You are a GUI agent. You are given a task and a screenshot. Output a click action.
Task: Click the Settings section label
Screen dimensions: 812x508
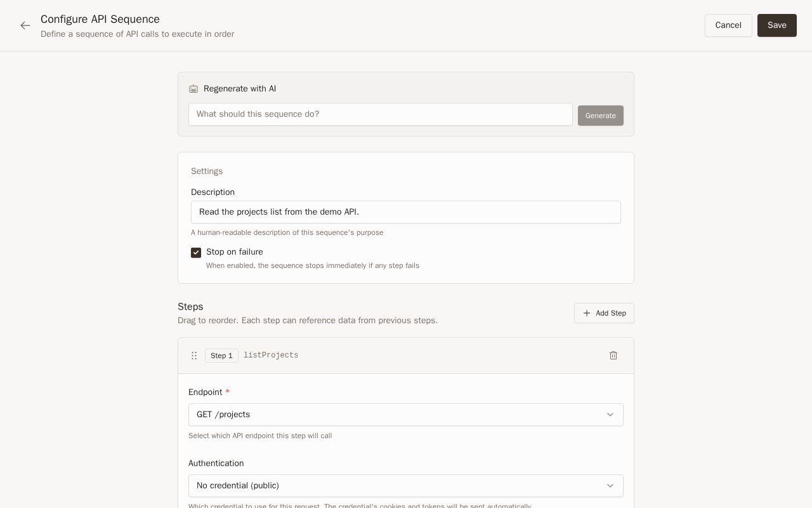click(x=207, y=171)
